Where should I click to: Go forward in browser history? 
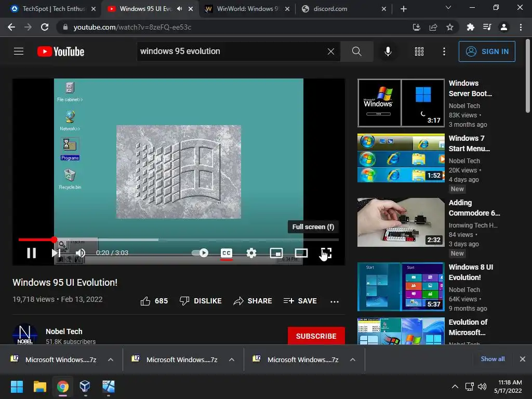28,27
